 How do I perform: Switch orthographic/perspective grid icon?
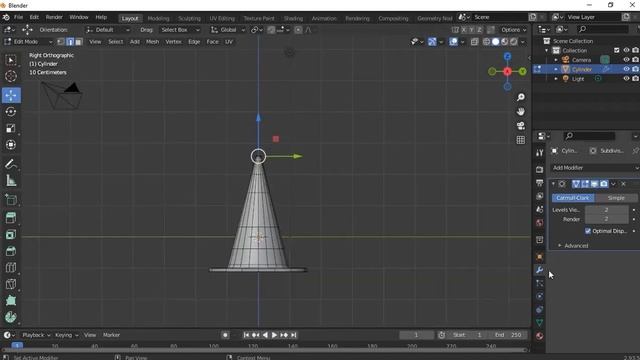(x=520, y=140)
